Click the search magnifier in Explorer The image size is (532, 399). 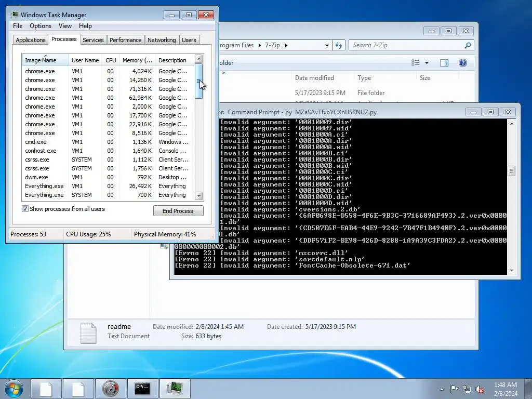[x=468, y=45]
